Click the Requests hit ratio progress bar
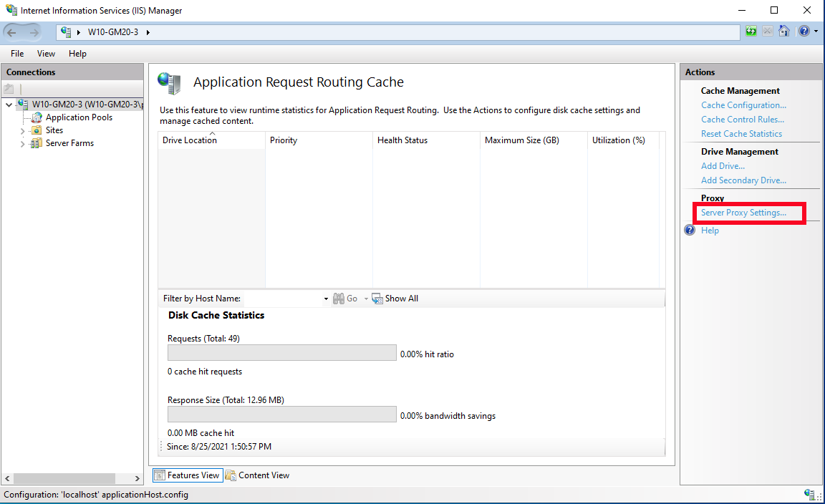The height and width of the screenshot is (504, 825). coord(281,352)
